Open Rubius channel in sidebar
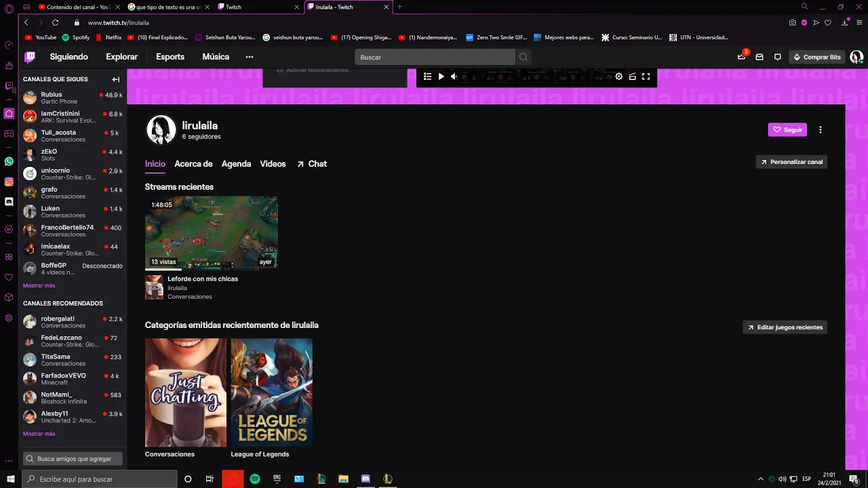868x488 pixels. click(x=73, y=98)
